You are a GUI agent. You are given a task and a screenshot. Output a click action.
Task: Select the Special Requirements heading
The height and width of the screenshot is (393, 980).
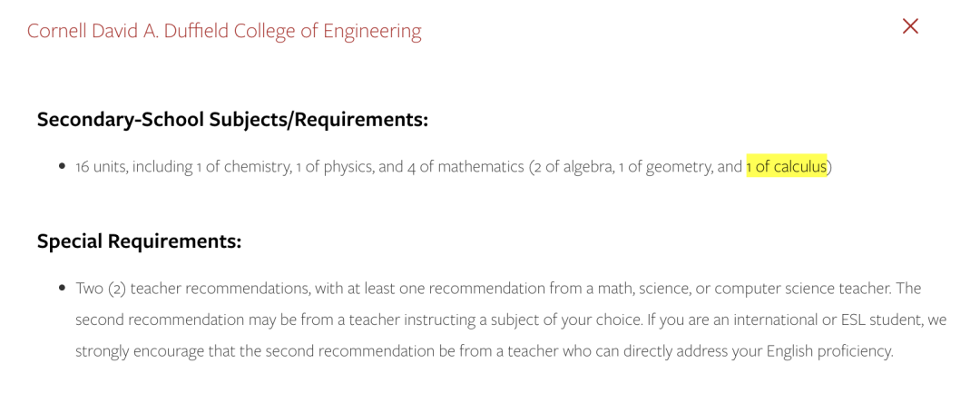point(139,241)
